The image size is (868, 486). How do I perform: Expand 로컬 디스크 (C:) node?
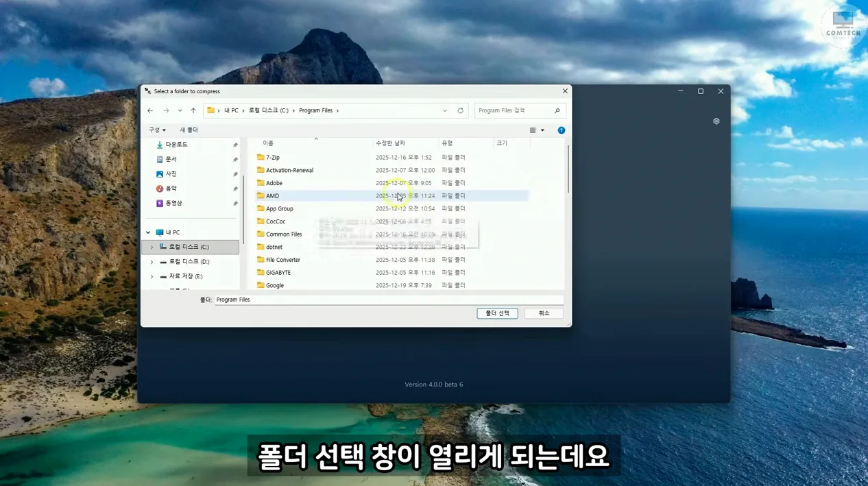(152, 247)
